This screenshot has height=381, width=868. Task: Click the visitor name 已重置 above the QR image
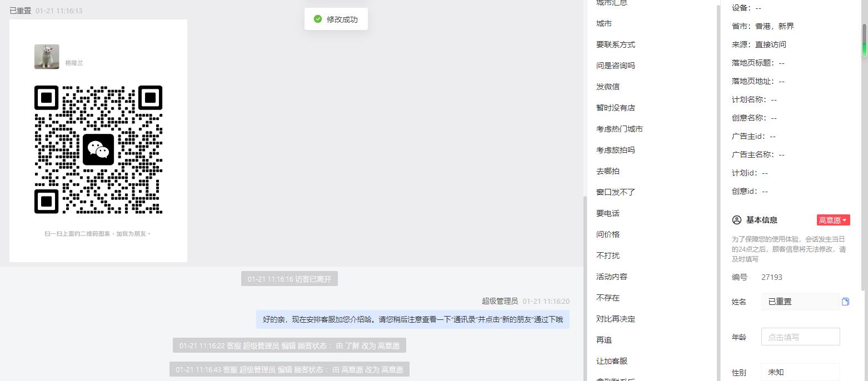21,11
